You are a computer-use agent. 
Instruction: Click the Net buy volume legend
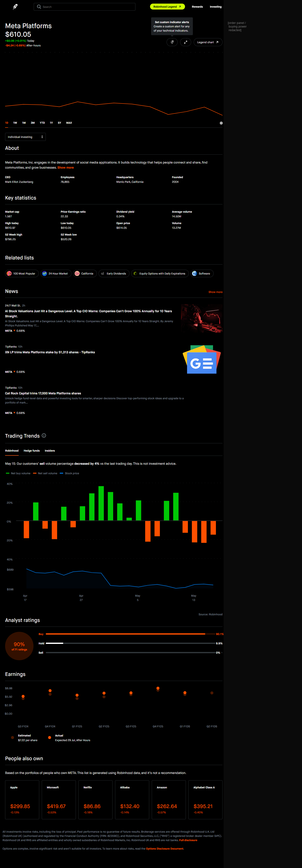18,473
